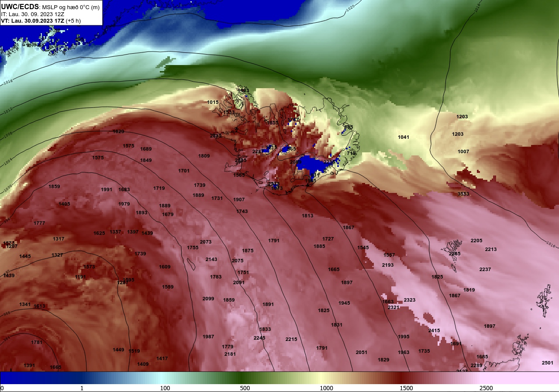The height and width of the screenshot is (392, 559).
Task: Click the map value "1317"
Action: coord(59,239)
